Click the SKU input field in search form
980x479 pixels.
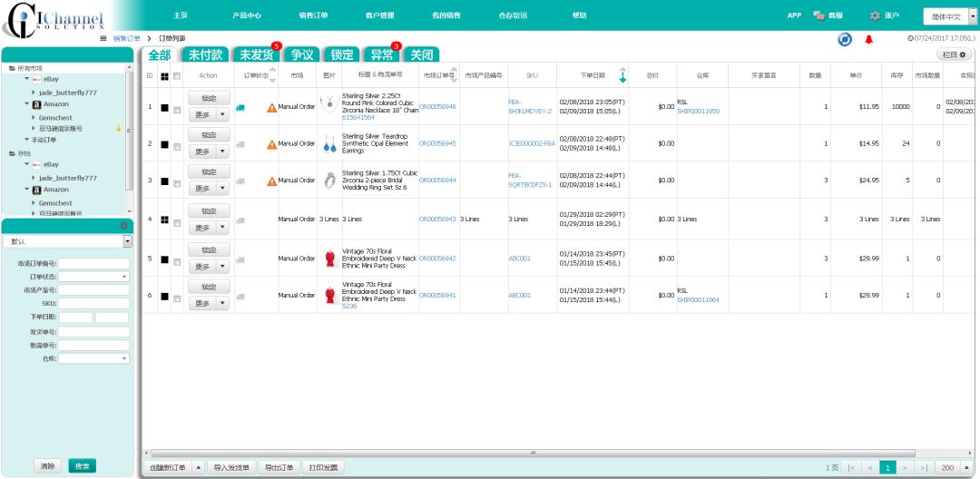point(94,304)
